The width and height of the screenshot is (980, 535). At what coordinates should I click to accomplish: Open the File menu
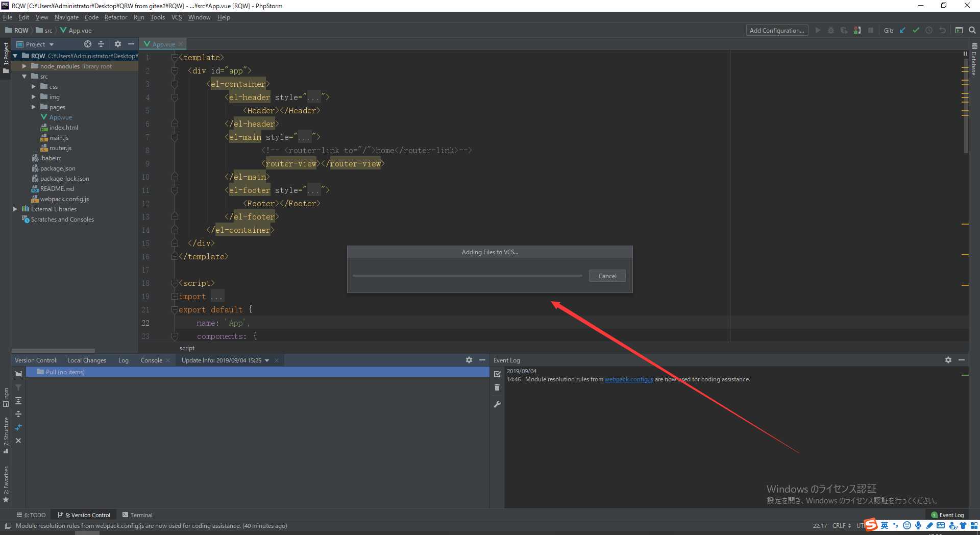pos(8,17)
